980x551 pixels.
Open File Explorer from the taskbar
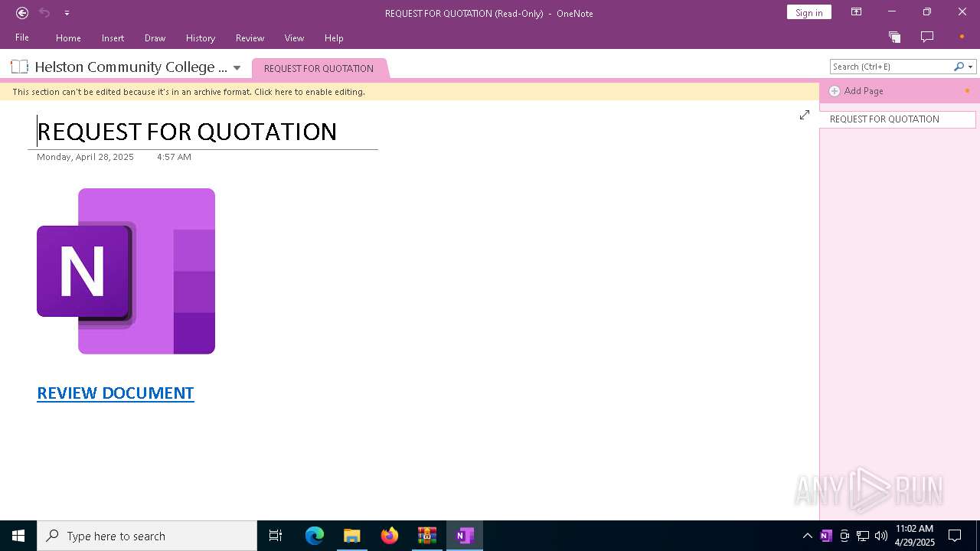coord(351,536)
